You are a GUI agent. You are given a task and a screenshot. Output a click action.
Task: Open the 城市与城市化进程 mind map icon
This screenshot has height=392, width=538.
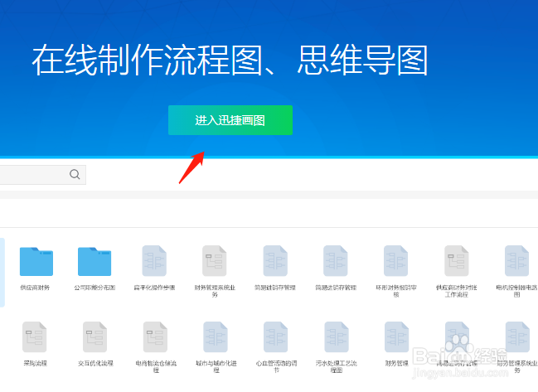tap(216, 337)
